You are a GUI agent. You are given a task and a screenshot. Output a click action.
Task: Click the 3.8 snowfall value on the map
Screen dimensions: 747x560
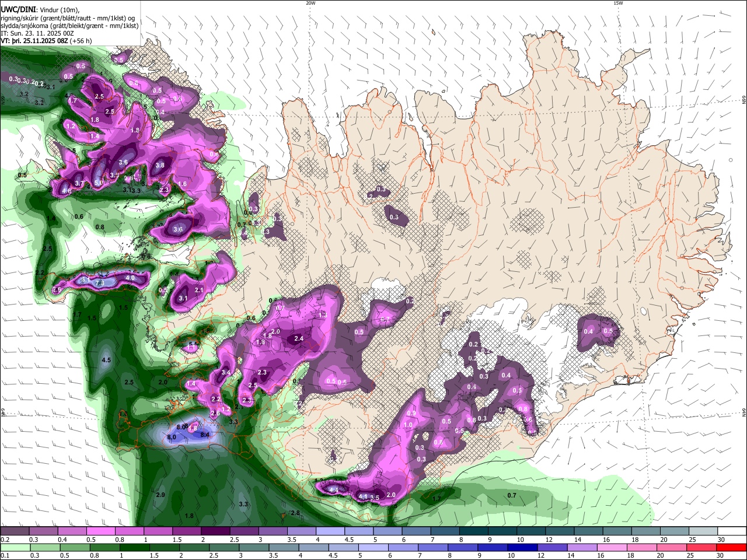point(160,165)
